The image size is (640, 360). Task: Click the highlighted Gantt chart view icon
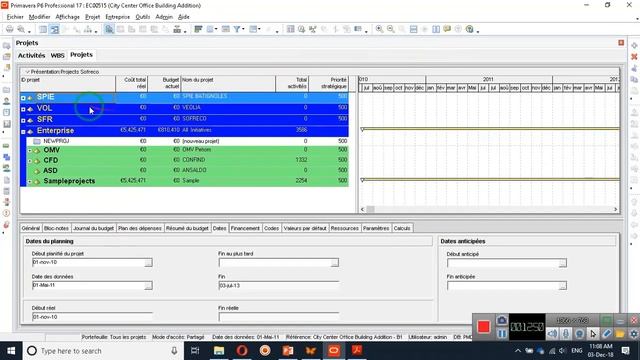(54, 29)
